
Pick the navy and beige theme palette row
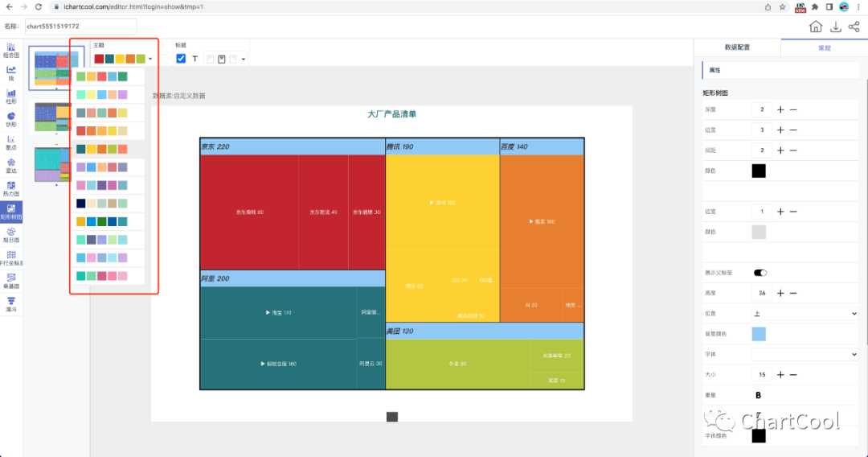pyautogui.click(x=102, y=204)
